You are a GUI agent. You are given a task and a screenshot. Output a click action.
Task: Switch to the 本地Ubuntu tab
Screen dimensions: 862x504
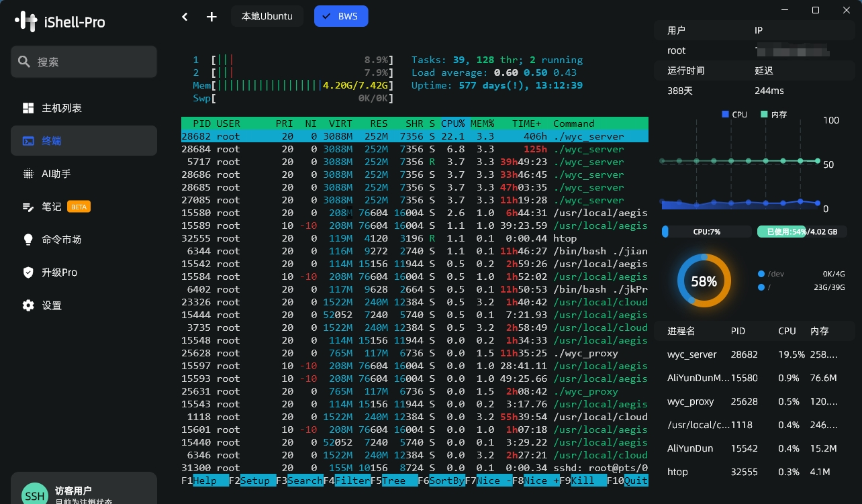coord(267,16)
